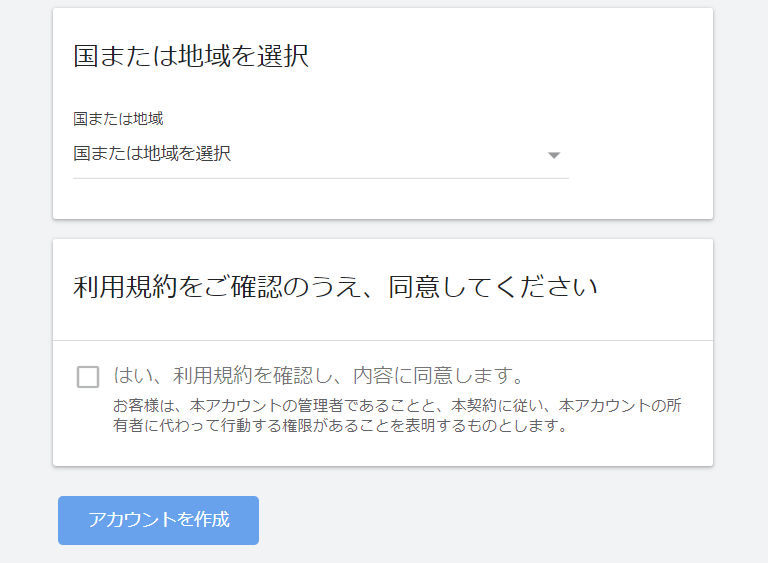The image size is (768, 563).
Task: Open the 国または地域を選択 dropdown
Action: [x=321, y=154]
